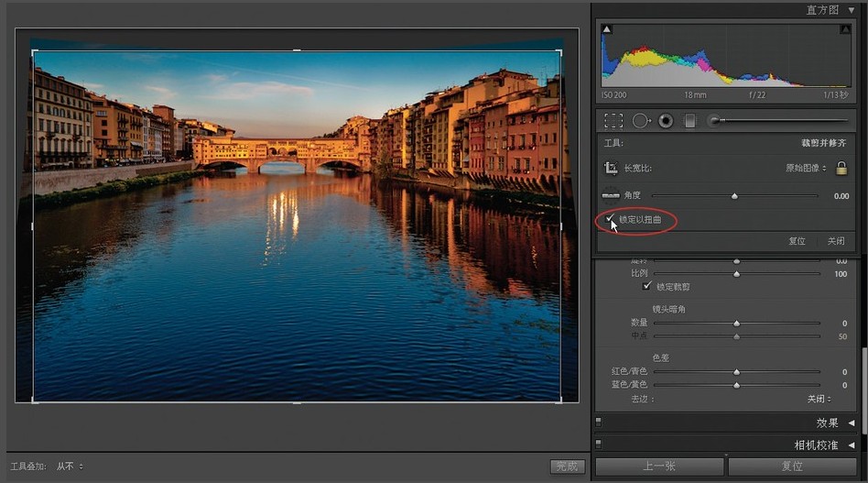The image size is (868, 483).
Task: Click the 中点 slider handle
Action: (736, 336)
